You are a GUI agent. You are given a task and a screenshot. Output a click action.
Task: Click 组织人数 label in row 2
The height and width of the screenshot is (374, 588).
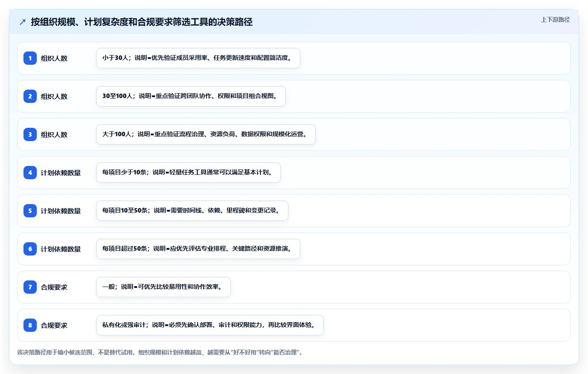click(54, 96)
